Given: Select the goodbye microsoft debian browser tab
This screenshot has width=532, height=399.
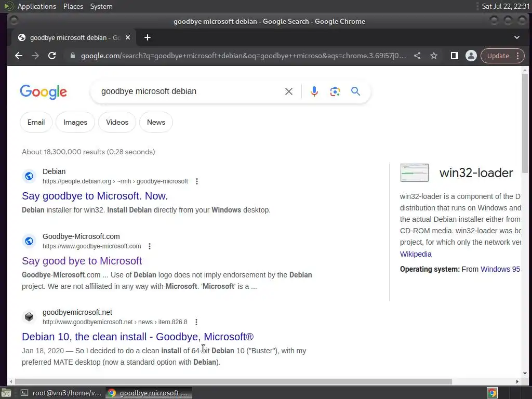Looking at the screenshot, I should pyautogui.click(x=74, y=37).
